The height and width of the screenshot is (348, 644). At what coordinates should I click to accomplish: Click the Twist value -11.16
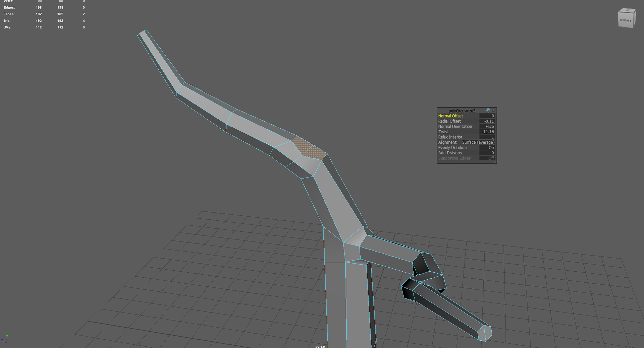click(x=487, y=132)
